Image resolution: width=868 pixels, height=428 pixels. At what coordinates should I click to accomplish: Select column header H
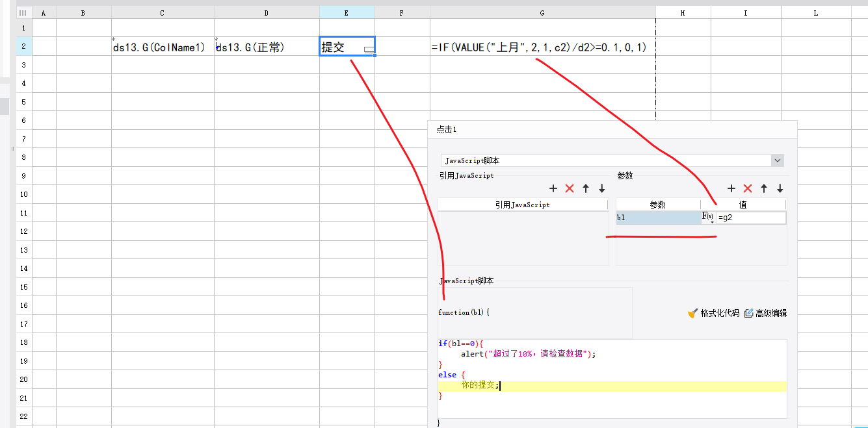point(683,12)
